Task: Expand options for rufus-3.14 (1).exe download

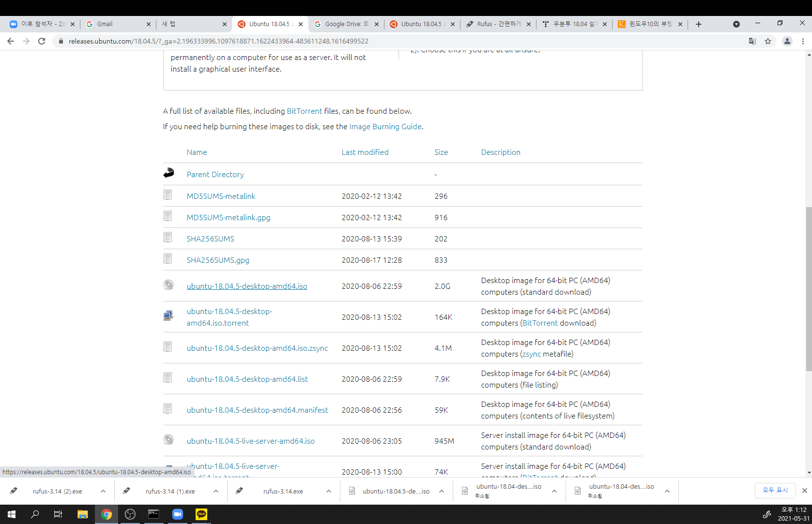Action: pyautogui.click(x=216, y=491)
